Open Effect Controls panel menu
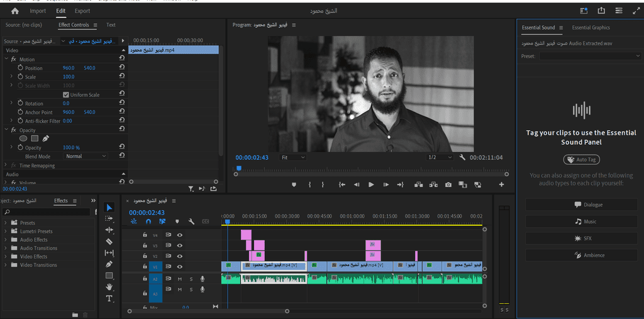 coord(96,25)
